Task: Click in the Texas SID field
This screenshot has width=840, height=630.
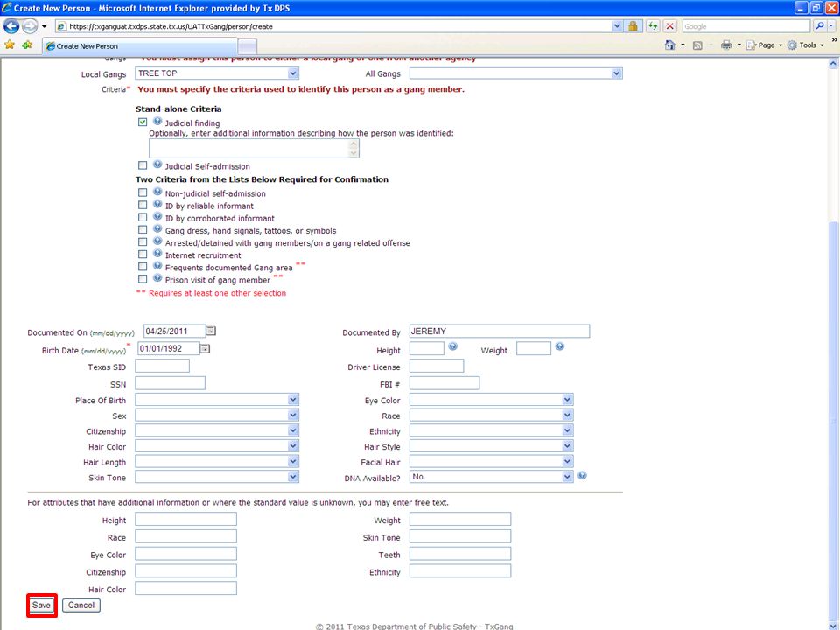Action: 163,366
